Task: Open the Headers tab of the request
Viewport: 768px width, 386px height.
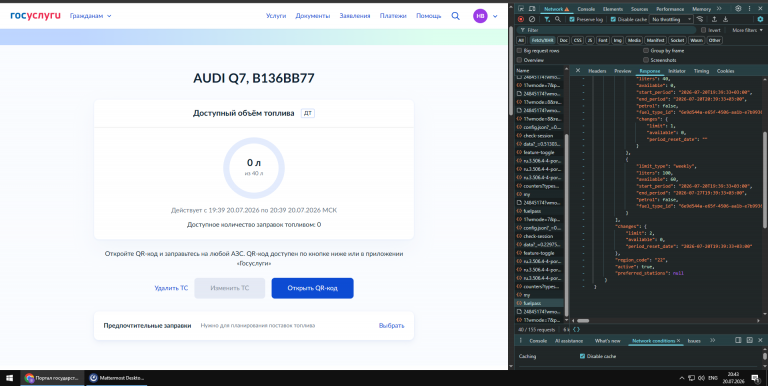Action: click(597, 71)
